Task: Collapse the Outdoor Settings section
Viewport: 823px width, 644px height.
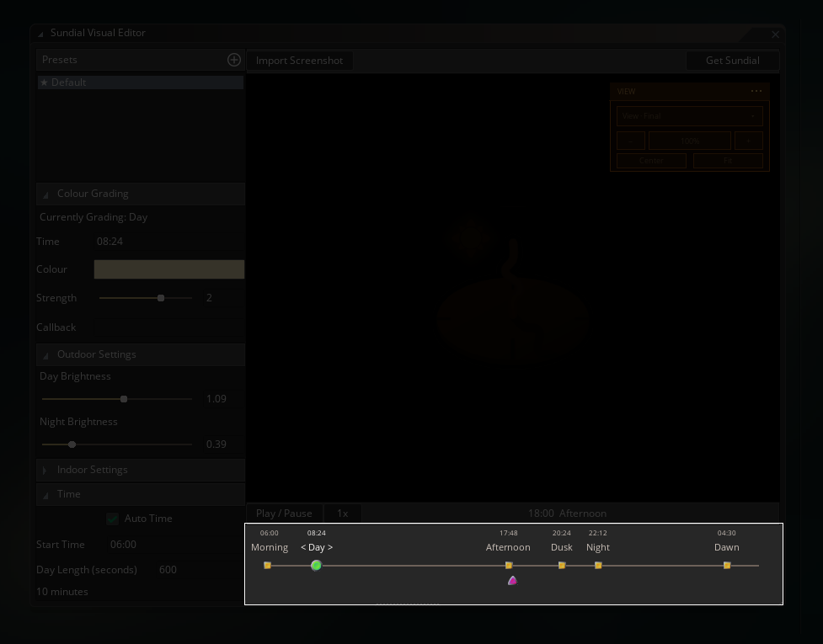Action: [141, 354]
